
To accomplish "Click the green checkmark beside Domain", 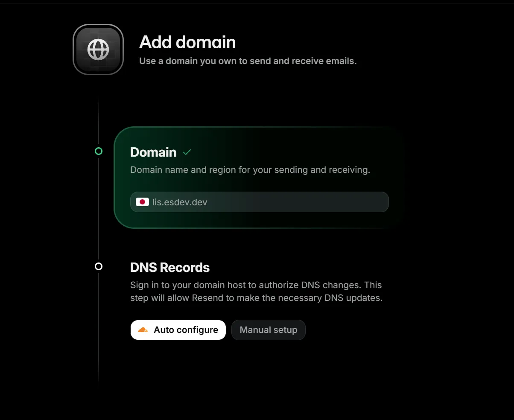I will point(187,152).
